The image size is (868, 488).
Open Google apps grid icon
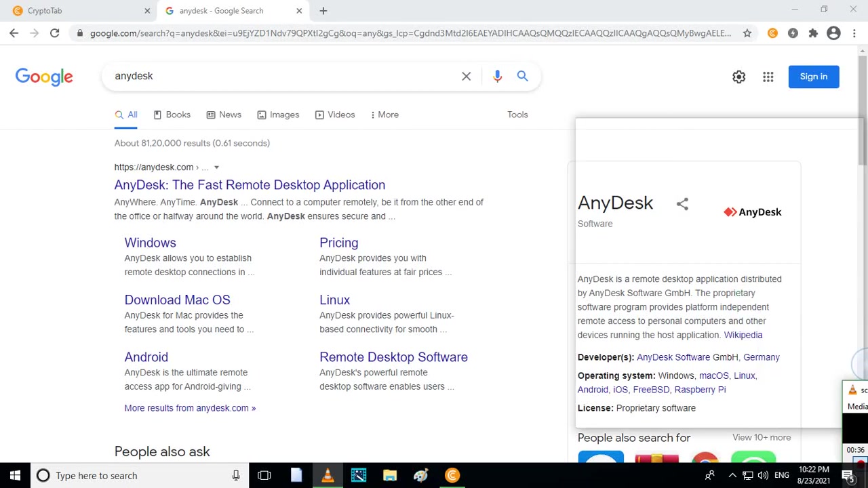[x=768, y=77]
